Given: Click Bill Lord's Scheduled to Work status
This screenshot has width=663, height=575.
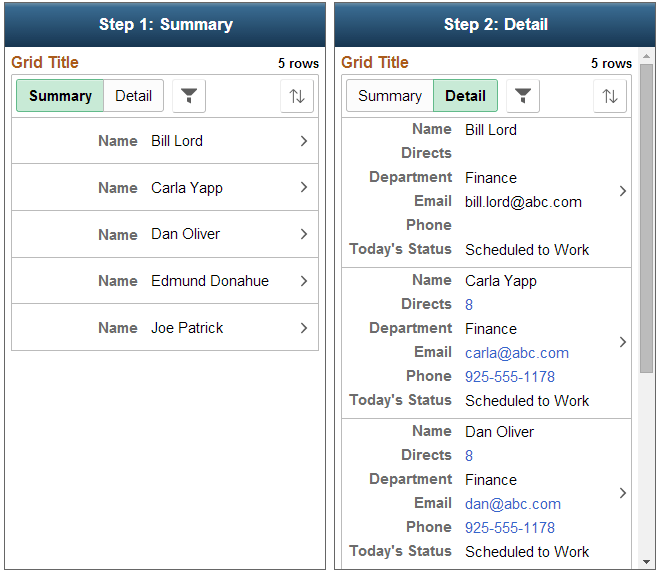Looking at the screenshot, I should [527, 249].
